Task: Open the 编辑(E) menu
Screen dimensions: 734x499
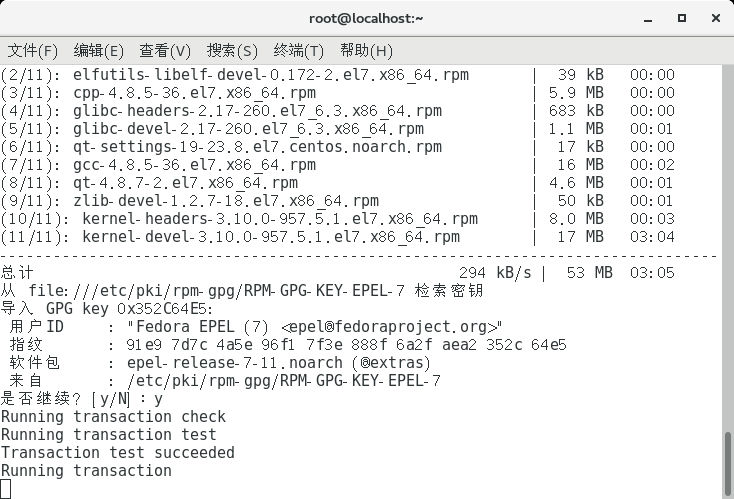Action: [98, 51]
